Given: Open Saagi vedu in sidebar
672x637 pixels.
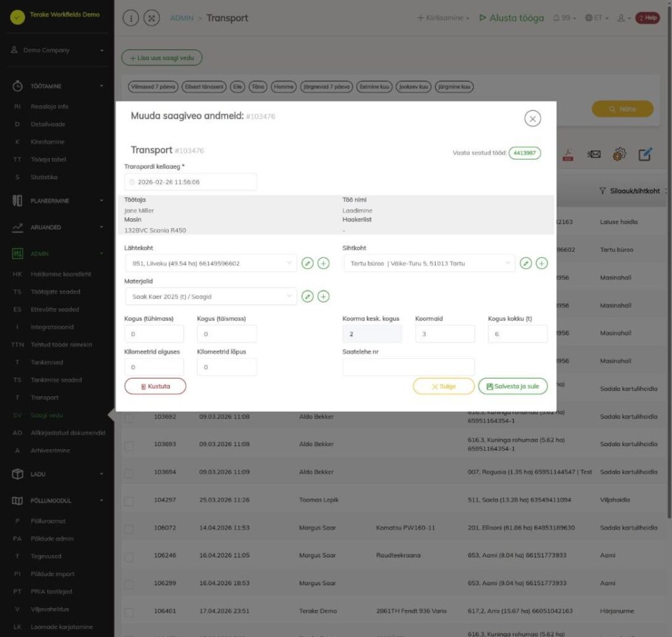Looking at the screenshot, I should [x=47, y=415].
